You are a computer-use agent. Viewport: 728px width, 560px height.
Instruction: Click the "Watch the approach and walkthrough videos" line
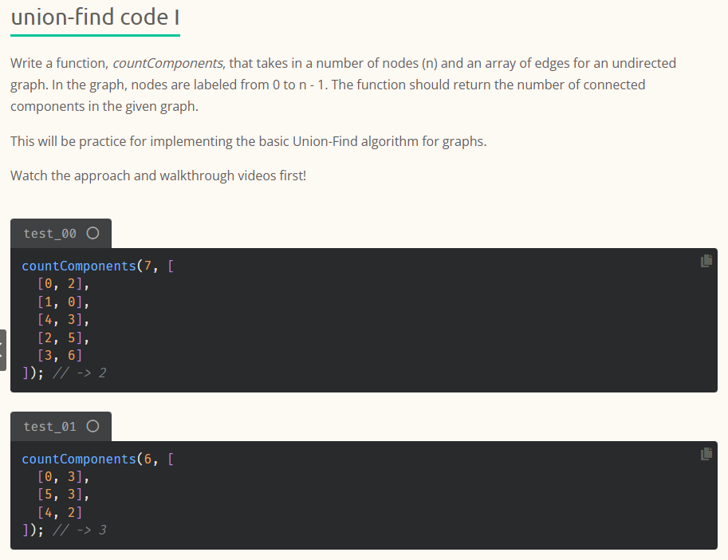[158, 175]
